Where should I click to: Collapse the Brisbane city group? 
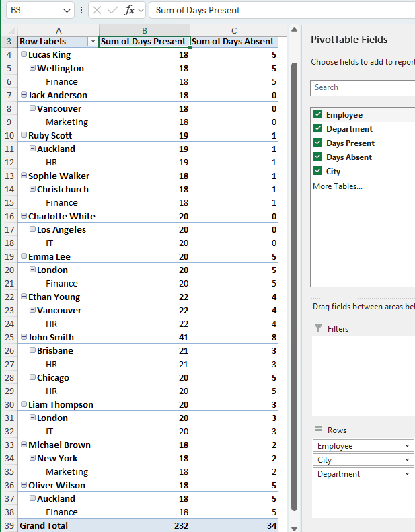point(33,351)
